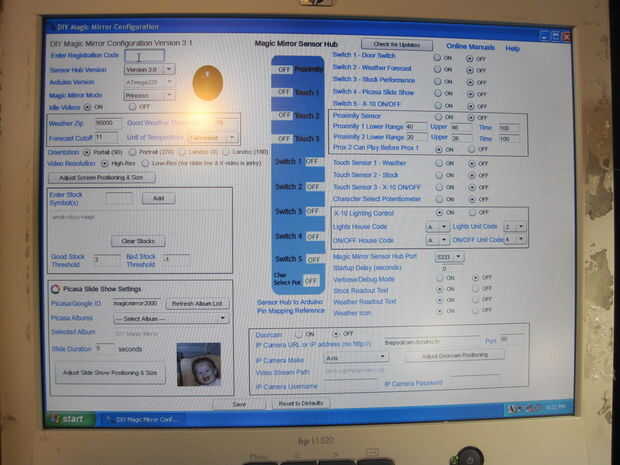Click Adjust Screen Positioning & Size button

click(x=102, y=178)
